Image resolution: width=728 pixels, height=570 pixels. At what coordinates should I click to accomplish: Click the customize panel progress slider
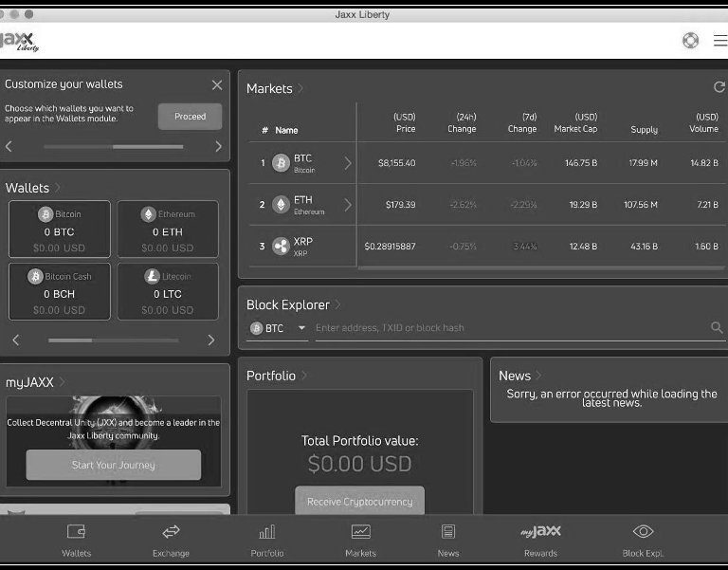[114, 147]
